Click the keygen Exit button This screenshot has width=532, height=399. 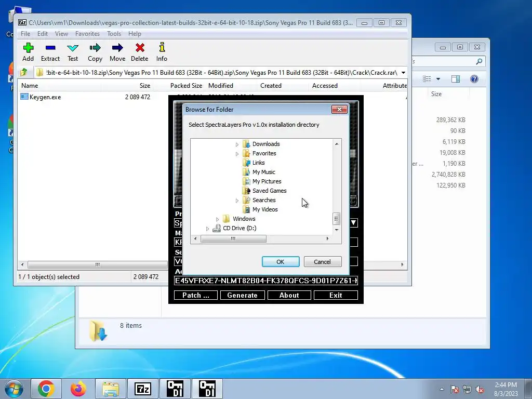[x=336, y=295]
